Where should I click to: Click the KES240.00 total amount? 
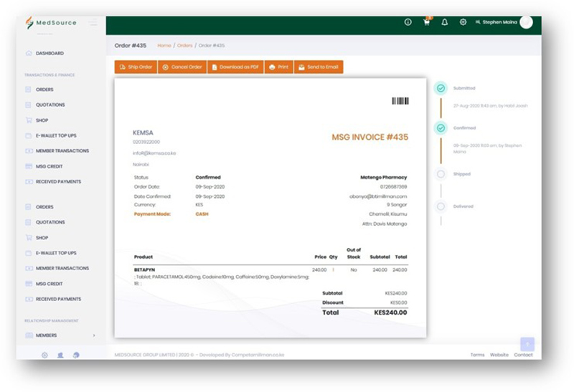tap(390, 312)
